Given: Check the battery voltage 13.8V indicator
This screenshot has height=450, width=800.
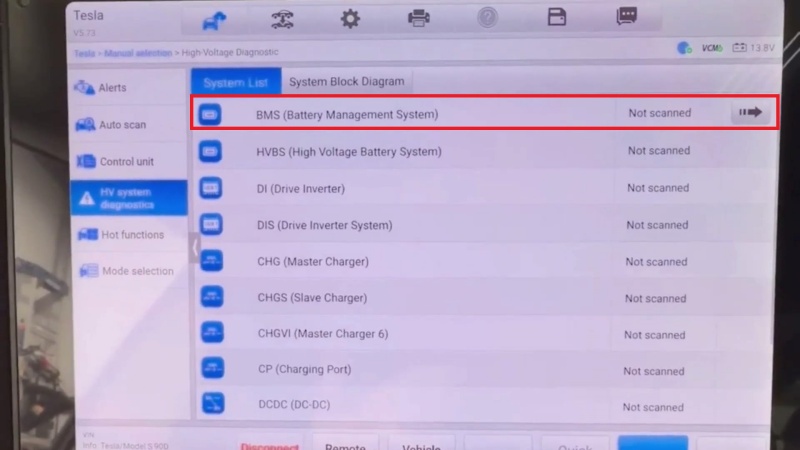Looking at the screenshot, I should pyautogui.click(x=754, y=47).
